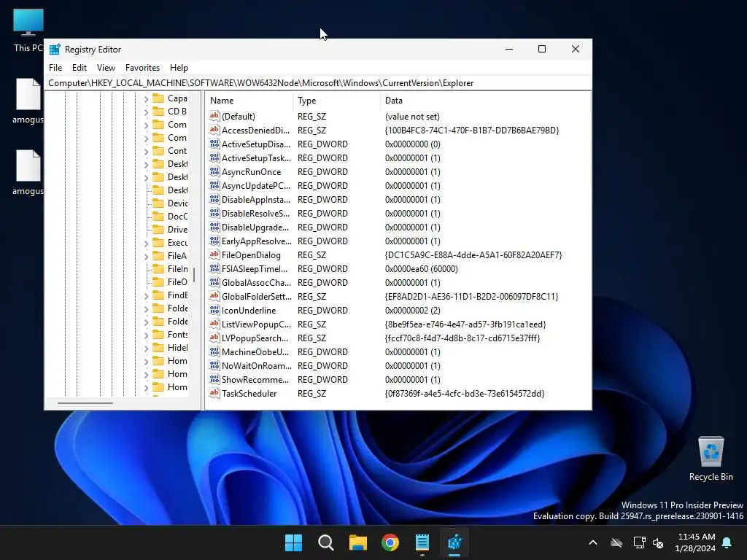
Task: Select the NoWaitOnRoam... value name
Action: coord(256,366)
